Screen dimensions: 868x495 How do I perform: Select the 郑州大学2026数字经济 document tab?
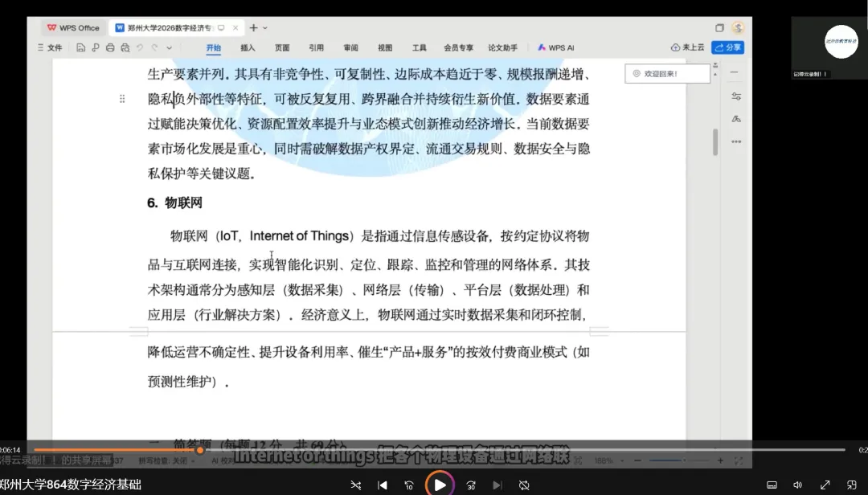pos(169,27)
